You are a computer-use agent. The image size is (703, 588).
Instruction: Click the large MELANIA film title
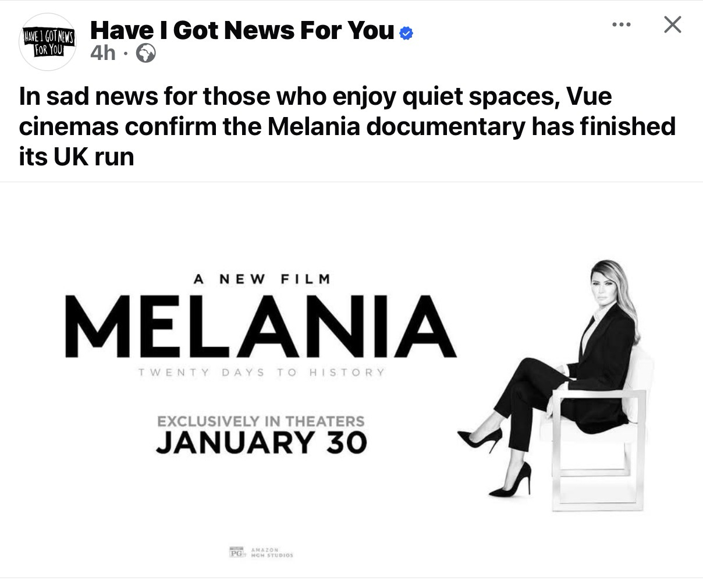pyautogui.click(x=260, y=327)
